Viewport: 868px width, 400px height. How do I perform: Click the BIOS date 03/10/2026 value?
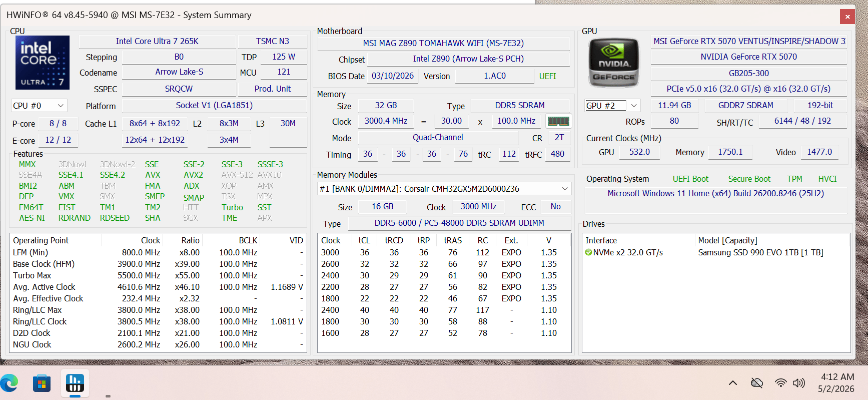(393, 76)
